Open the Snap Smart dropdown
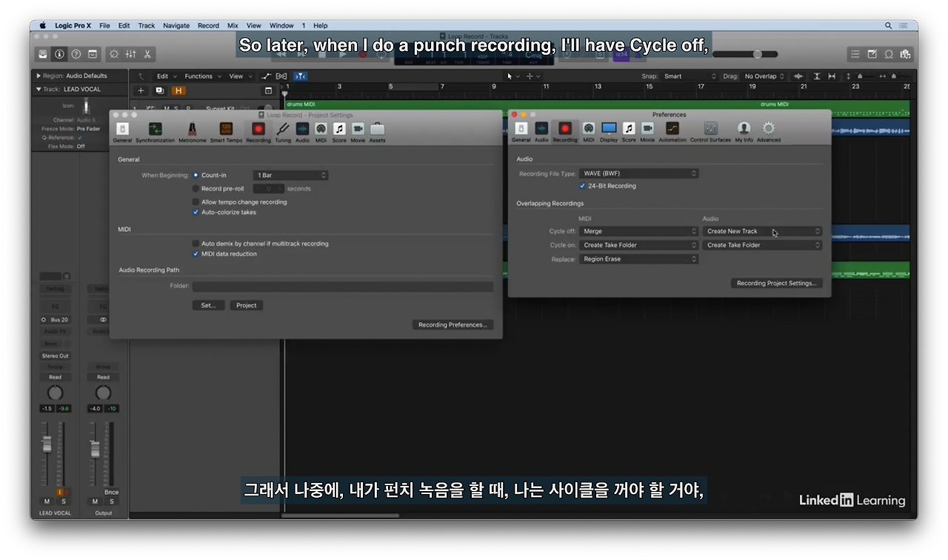Image resolution: width=948 pixels, height=560 pixels. tap(690, 76)
